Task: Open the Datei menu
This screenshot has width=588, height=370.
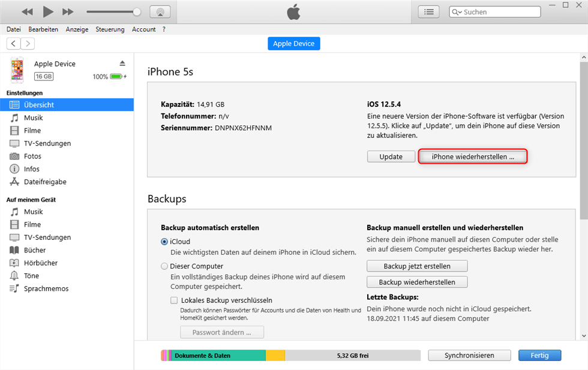Action: click(13, 29)
